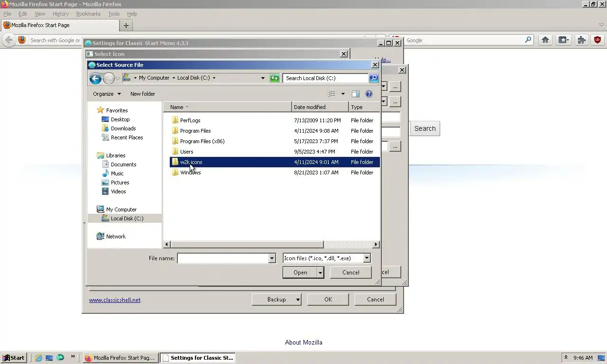The image size is (607, 364).
Task: Click the magnifier icon in Search Local Disk box
Action: tap(374, 78)
